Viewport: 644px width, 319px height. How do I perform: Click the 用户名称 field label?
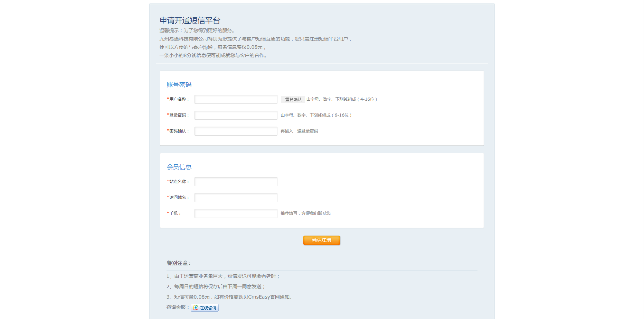click(179, 99)
